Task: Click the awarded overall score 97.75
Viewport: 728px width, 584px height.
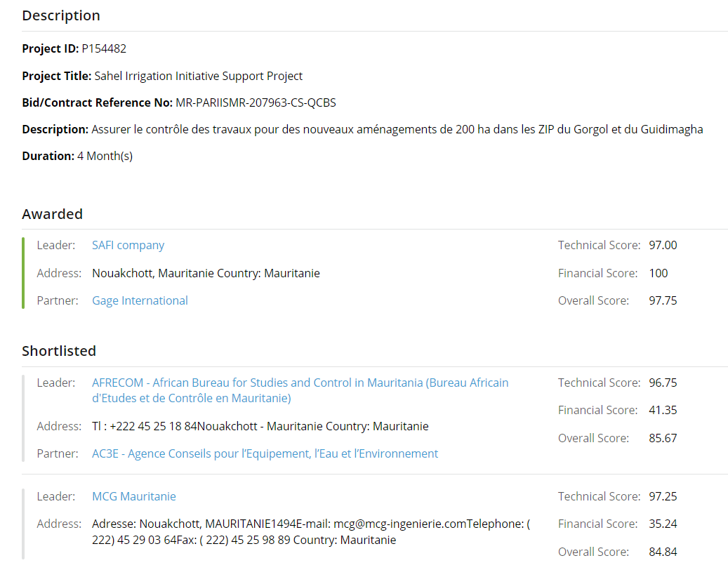Action: [x=663, y=300]
